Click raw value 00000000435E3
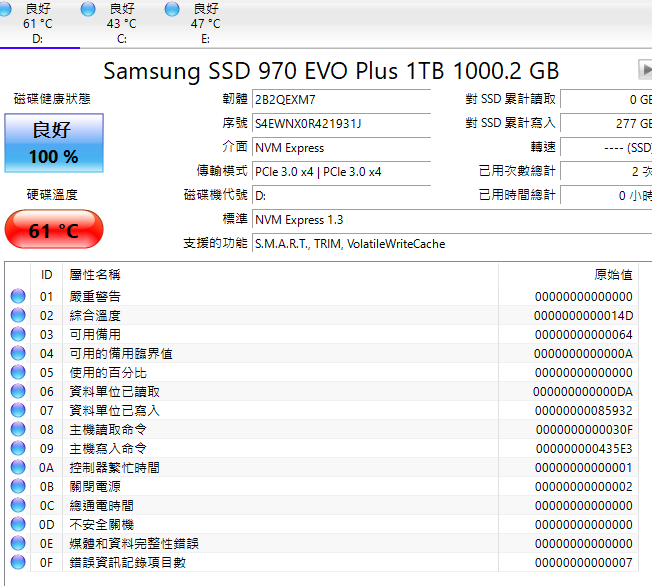Viewport: 652px width, 586px height. coord(584,449)
